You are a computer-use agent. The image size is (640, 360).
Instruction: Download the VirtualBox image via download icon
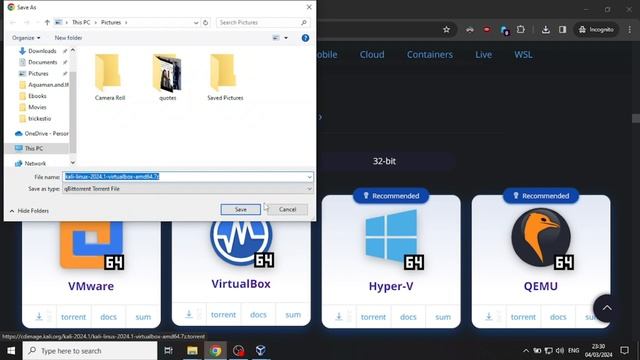(x=189, y=314)
